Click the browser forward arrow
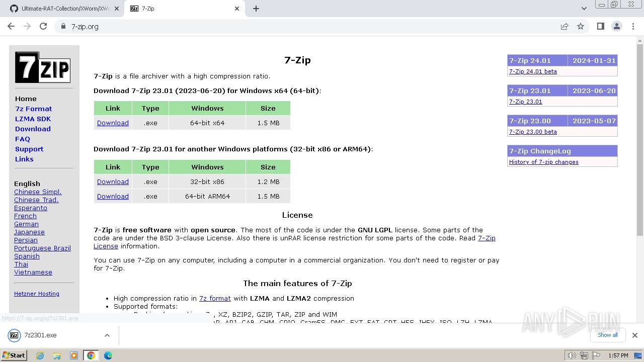Screen dimensions: 644x362 (x=27, y=26)
